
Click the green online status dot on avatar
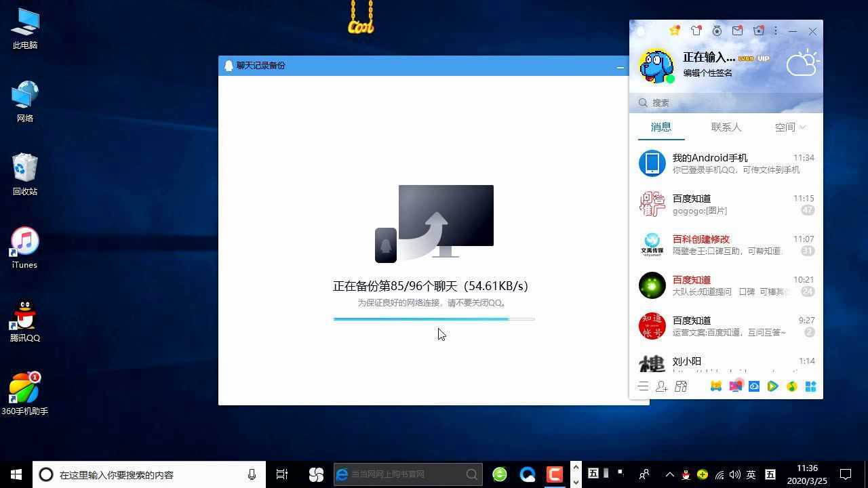click(x=670, y=79)
